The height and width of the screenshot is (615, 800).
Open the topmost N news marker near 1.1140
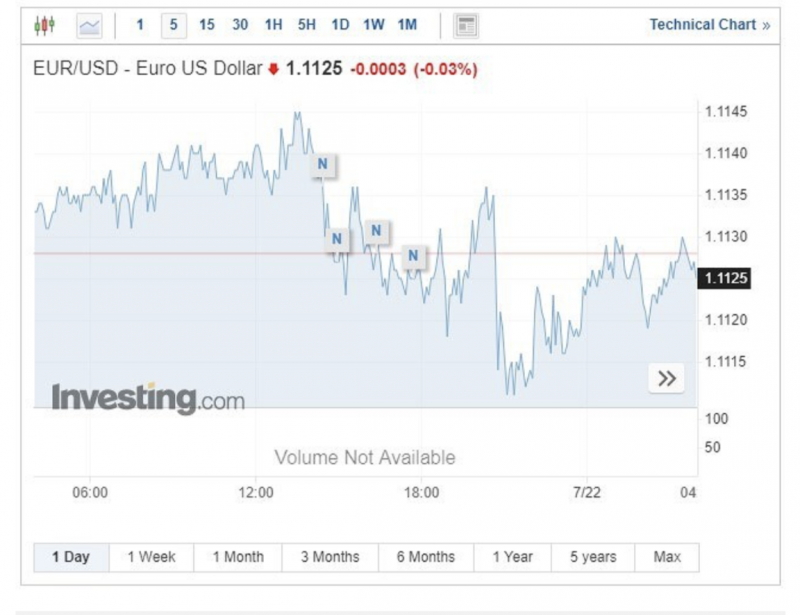(x=322, y=165)
